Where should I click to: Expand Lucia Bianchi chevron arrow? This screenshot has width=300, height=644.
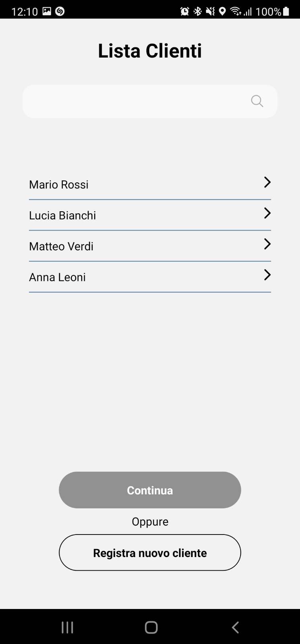[267, 213]
